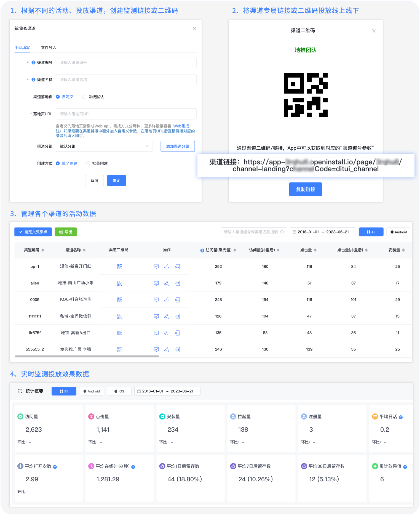Viewport: 420px width, 515px height.
Task: Open QR code for channel op-1
Action: pos(119,267)
